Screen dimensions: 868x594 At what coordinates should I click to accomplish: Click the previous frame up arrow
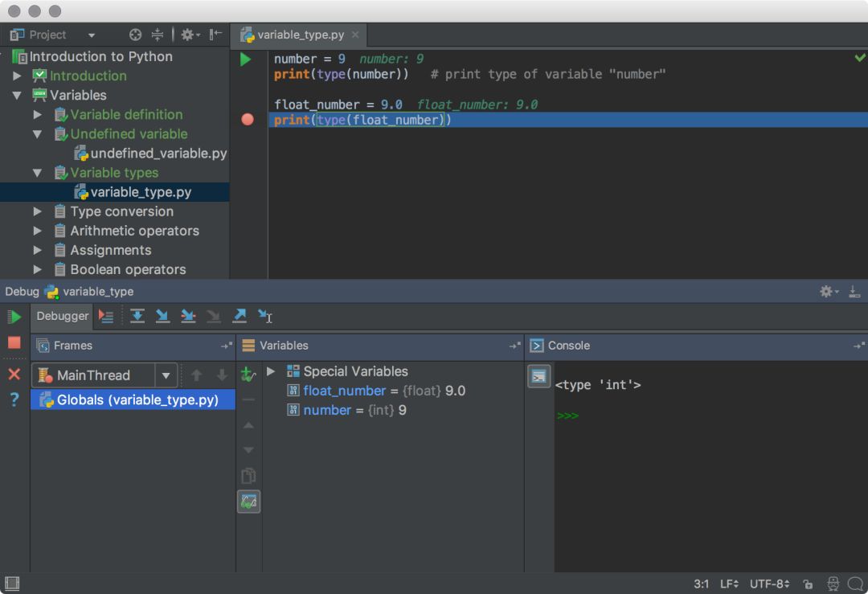click(x=196, y=375)
